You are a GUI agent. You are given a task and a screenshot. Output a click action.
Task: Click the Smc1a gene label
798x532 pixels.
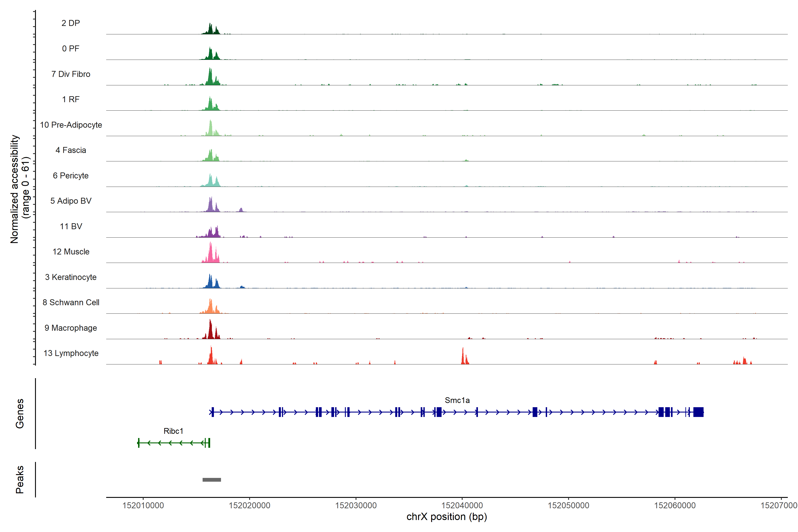tap(457, 400)
